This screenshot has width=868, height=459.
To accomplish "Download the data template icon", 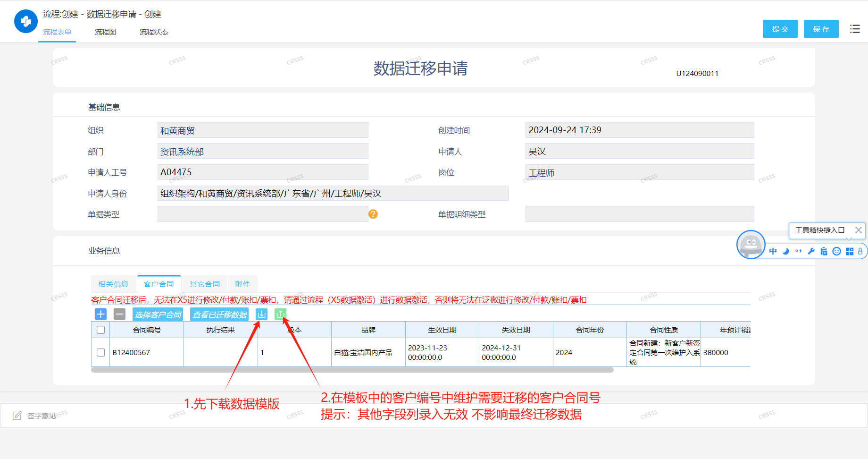I will click(261, 314).
